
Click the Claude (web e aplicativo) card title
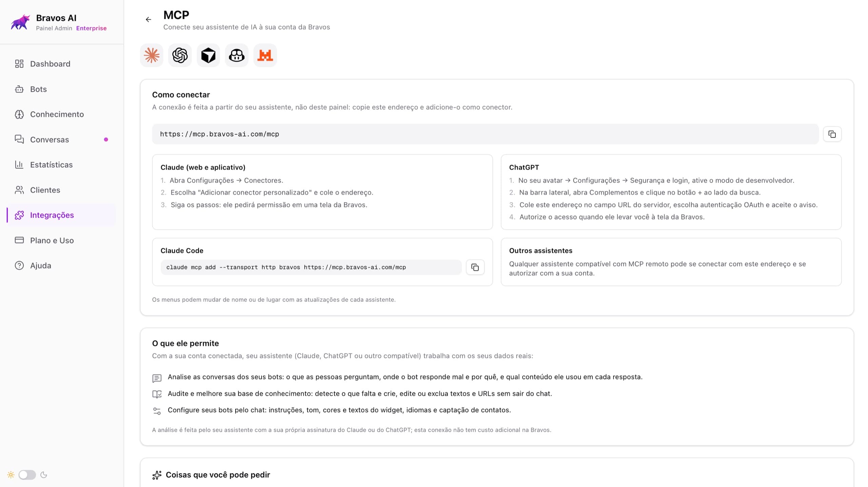coord(203,167)
